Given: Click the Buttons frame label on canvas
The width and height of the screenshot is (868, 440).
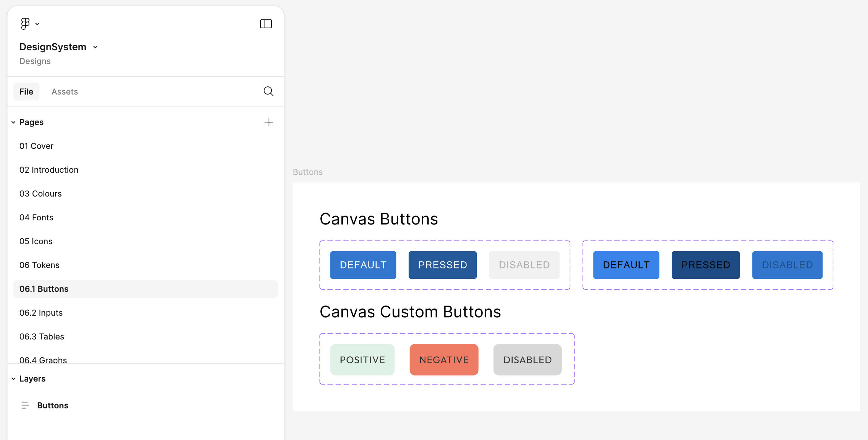Looking at the screenshot, I should (x=307, y=172).
